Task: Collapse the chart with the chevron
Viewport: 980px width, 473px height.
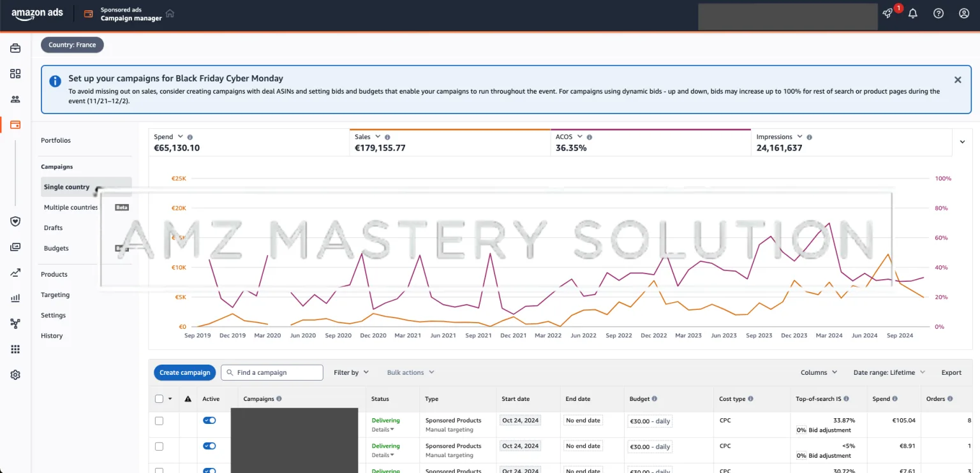Action: coord(962,142)
